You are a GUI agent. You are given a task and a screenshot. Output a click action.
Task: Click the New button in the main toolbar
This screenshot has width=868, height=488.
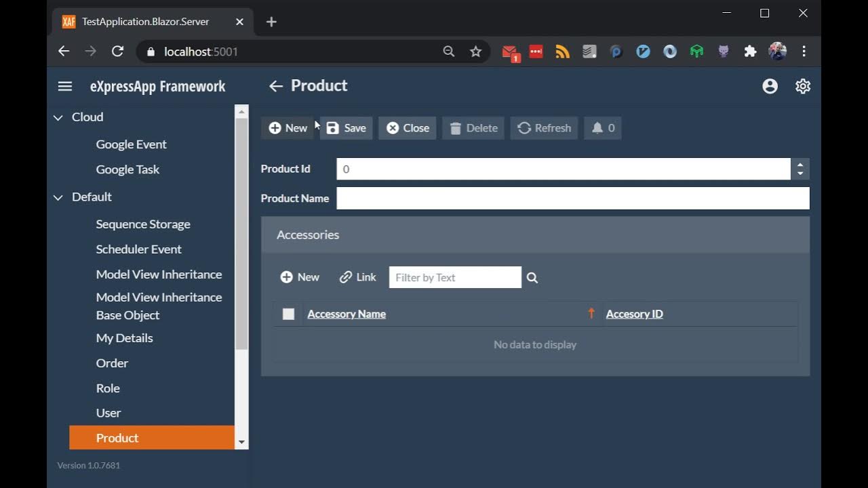coord(288,128)
